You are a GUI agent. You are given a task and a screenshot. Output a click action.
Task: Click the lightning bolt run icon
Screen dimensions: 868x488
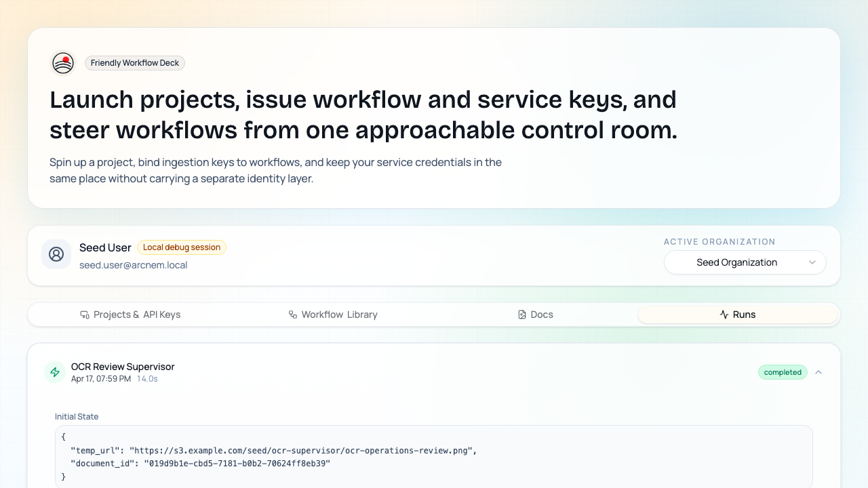tap(55, 372)
